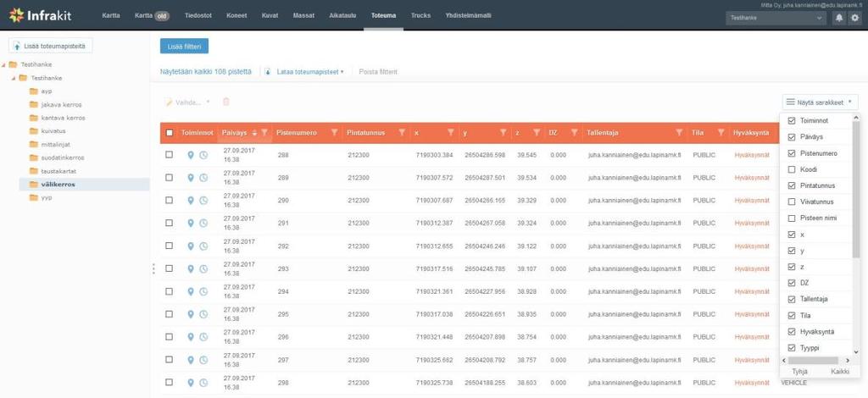The height and width of the screenshot is (398, 868).
Task: Open the Trucks tab
Action: 420,15
